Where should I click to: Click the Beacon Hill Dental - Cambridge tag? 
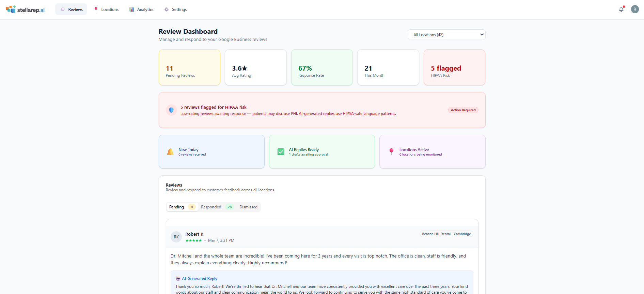click(x=446, y=234)
